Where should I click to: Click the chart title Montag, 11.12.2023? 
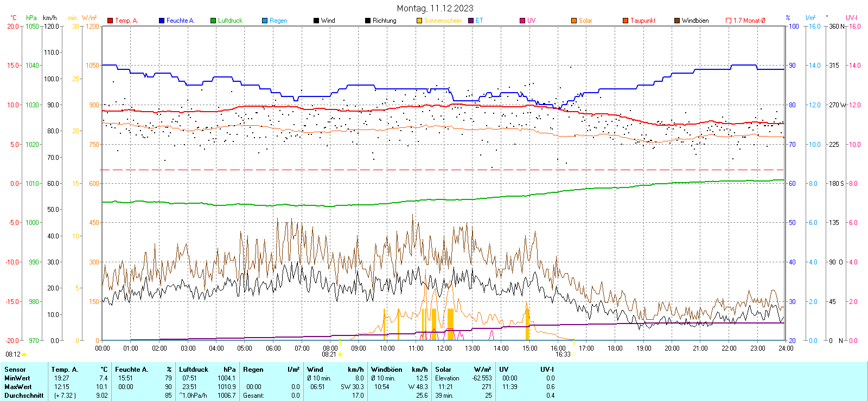435,8
